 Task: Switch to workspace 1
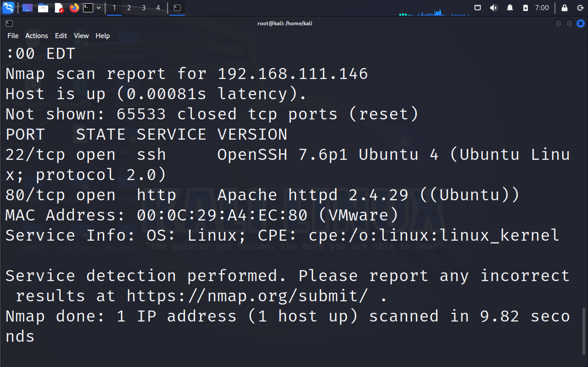(x=114, y=8)
